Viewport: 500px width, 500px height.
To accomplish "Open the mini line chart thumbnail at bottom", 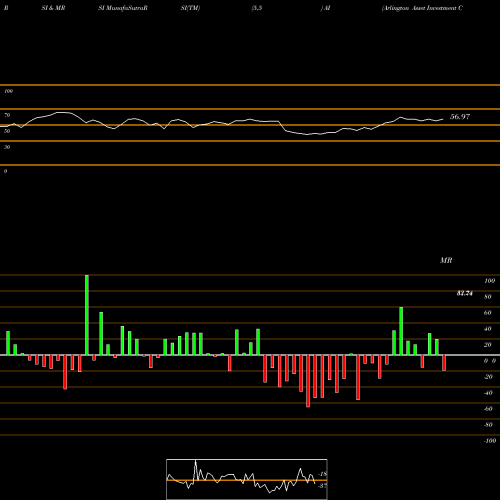I will click(247, 479).
